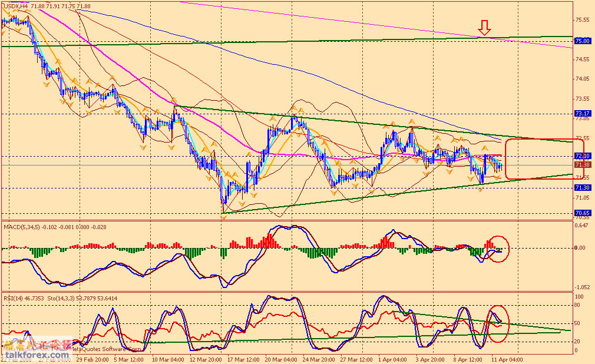595x364 pixels.
Task: Click the 5 Mar 12:00 time label
Action: pyautogui.click(x=130, y=359)
